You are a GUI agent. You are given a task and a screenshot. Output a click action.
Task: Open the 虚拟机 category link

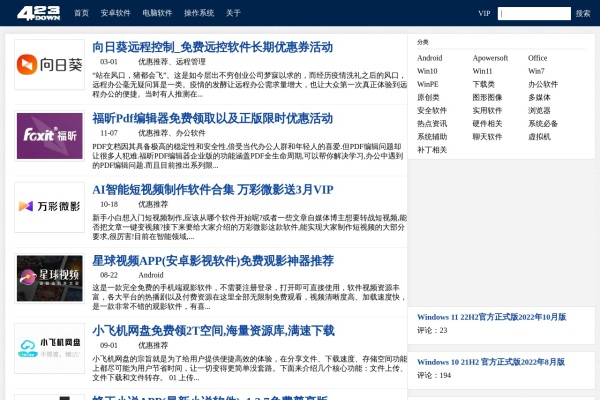539,136
